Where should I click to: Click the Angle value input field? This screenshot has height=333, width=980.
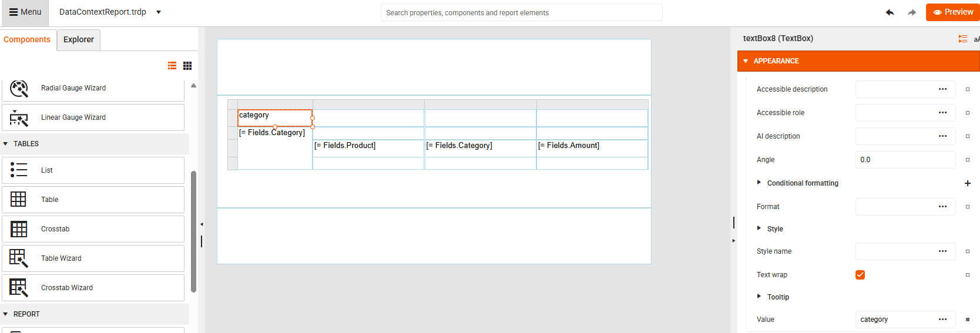[905, 160]
